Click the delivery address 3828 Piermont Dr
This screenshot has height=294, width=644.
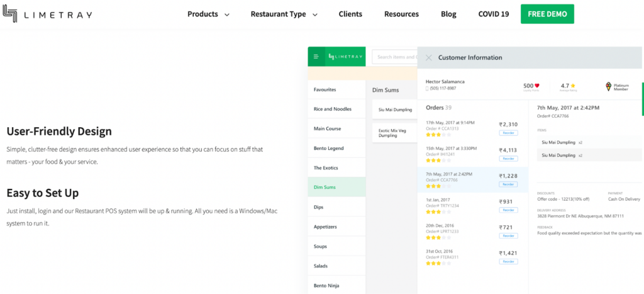click(x=580, y=216)
